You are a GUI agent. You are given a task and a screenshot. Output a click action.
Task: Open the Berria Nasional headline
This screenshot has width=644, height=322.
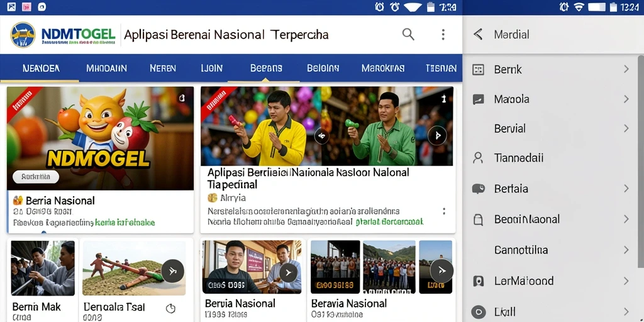click(60, 201)
